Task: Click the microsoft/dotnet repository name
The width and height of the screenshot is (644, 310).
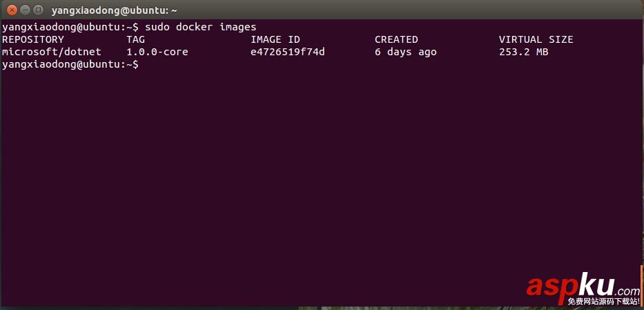Action: tap(51, 52)
